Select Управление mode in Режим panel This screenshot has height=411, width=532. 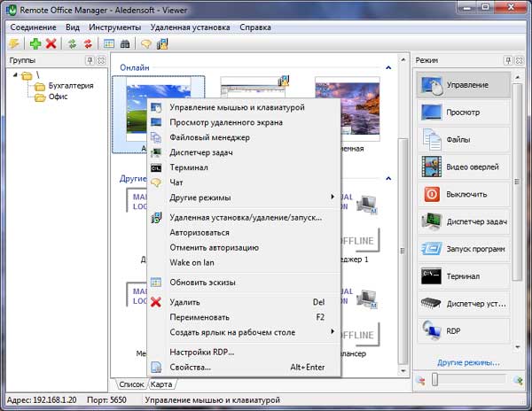click(464, 85)
